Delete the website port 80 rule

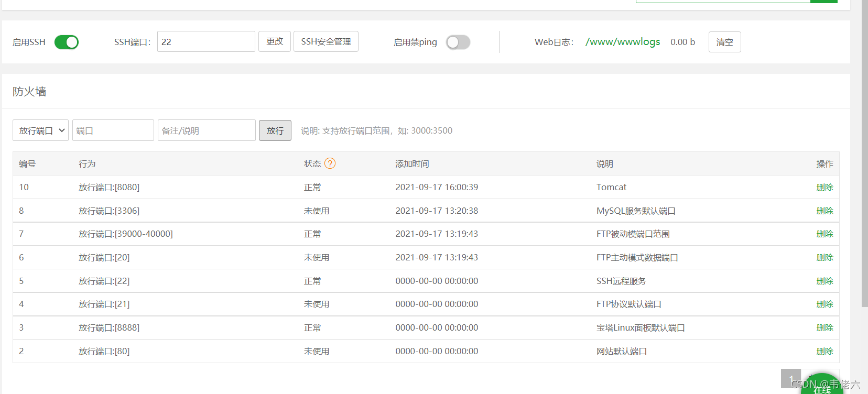pos(824,351)
